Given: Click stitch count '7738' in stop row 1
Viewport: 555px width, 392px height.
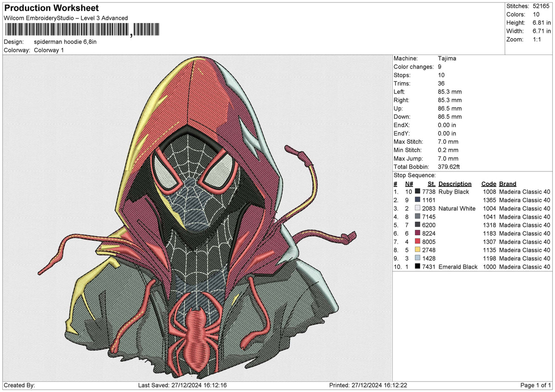Looking at the screenshot, I should (x=429, y=192).
